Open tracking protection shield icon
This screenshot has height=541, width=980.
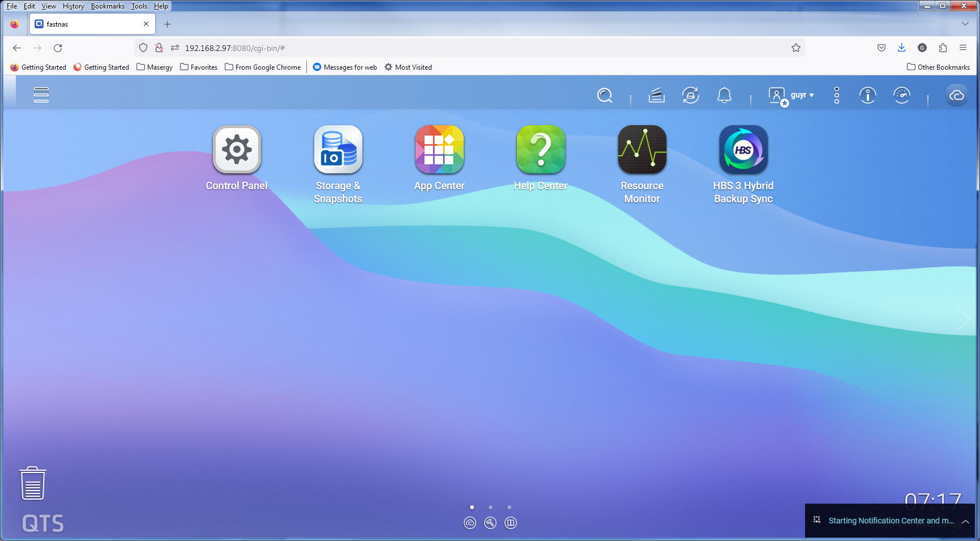pyautogui.click(x=143, y=48)
